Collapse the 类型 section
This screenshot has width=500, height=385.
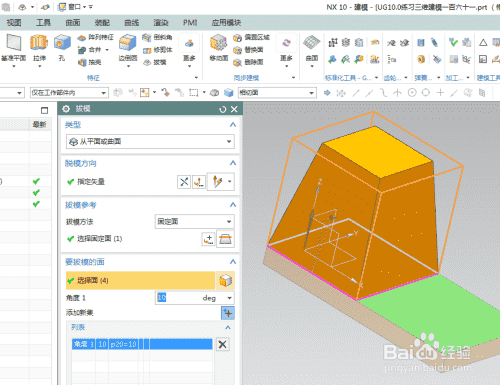point(233,125)
